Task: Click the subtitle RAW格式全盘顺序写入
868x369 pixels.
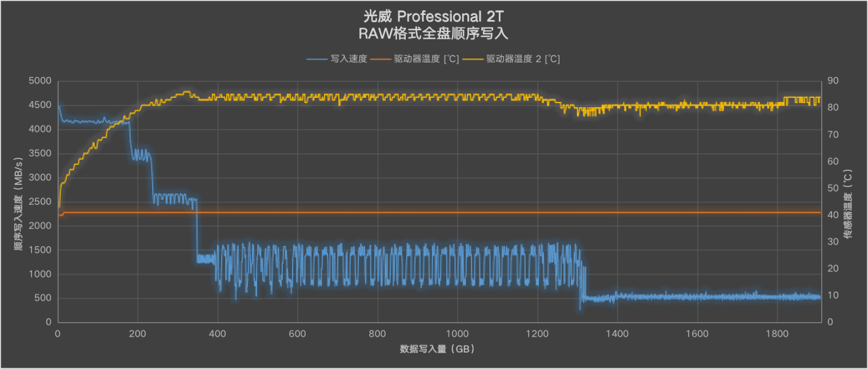Action: point(434,33)
